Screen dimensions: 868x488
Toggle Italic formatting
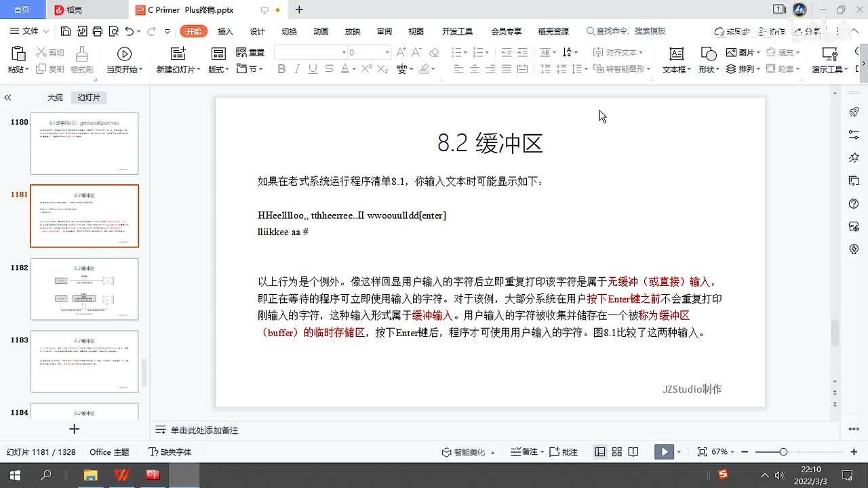click(x=297, y=69)
